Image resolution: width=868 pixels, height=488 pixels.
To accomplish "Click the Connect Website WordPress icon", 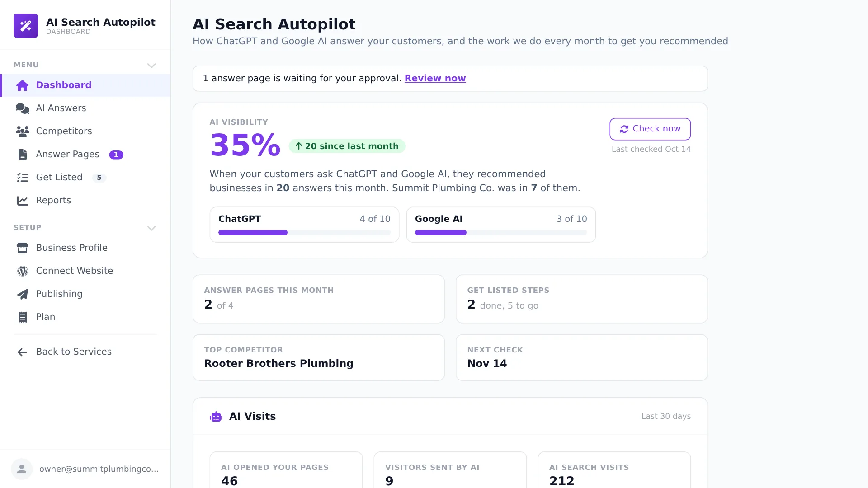I will pos(22,271).
